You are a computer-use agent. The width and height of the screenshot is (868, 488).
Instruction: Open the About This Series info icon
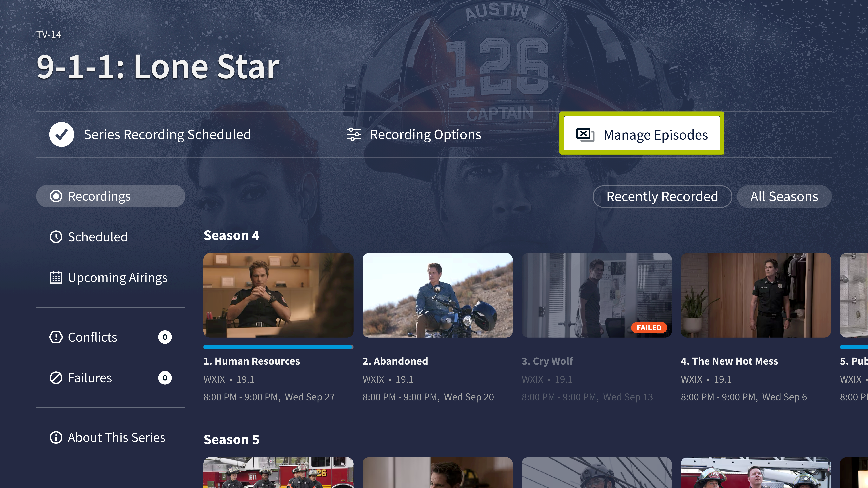click(x=56, y=438)
